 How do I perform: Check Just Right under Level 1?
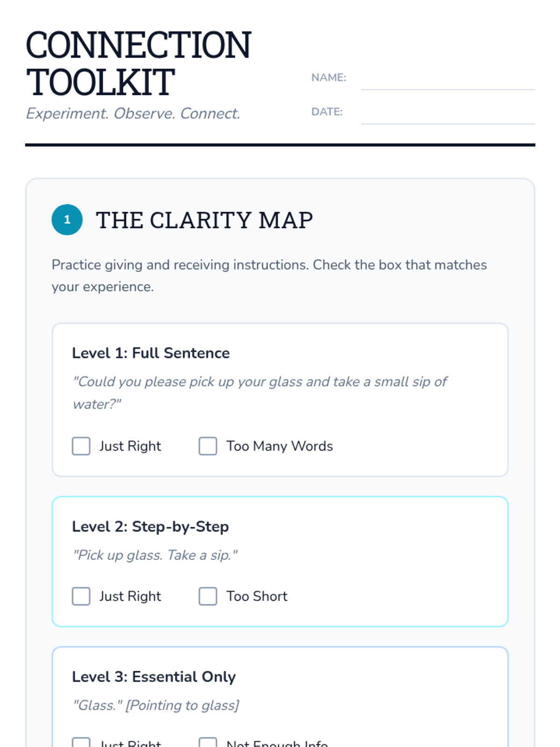(81, 446)
